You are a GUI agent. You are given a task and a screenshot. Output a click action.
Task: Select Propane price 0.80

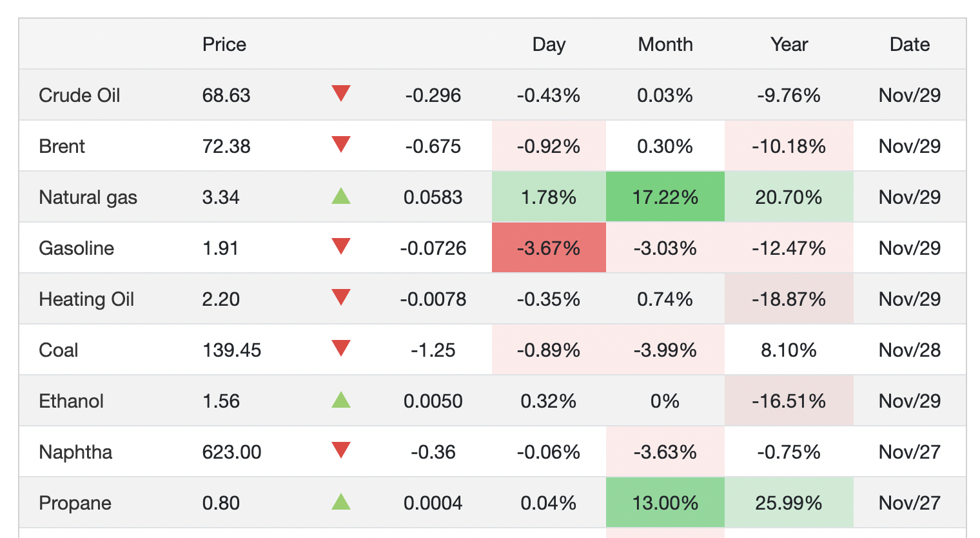click(221, 503)
